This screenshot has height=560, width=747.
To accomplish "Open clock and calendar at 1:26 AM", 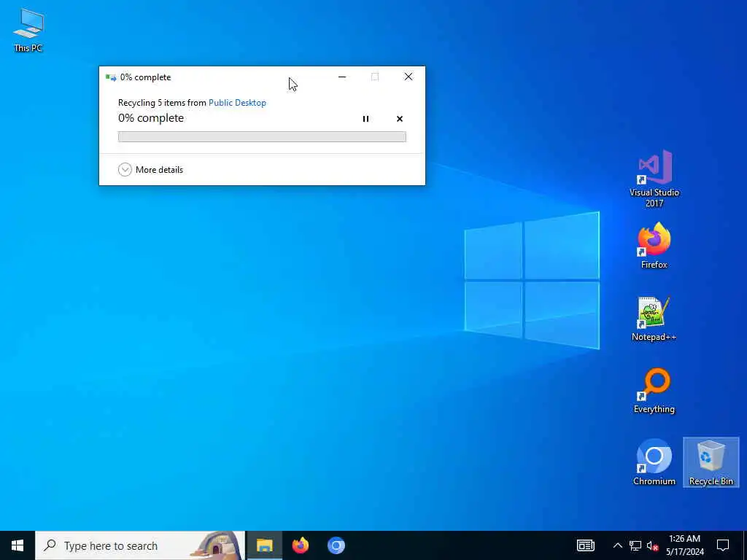I will 684,545.
